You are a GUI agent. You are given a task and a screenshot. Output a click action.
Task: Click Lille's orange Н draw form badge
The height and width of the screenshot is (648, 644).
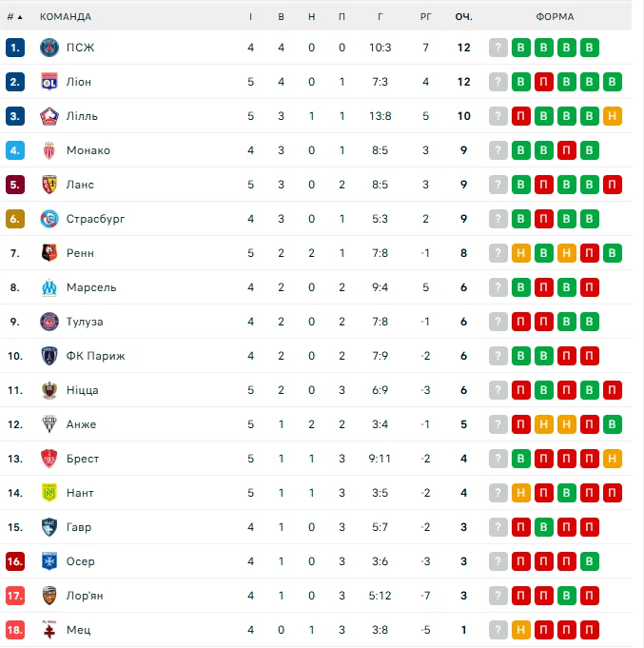[613, 116]
